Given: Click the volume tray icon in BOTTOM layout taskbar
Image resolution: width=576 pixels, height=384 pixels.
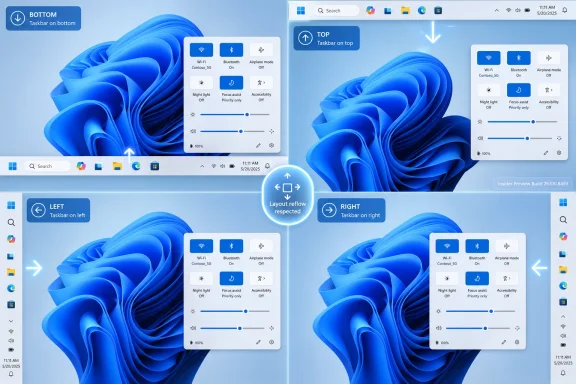Looking at the screenshot, I should pos(223,166).
